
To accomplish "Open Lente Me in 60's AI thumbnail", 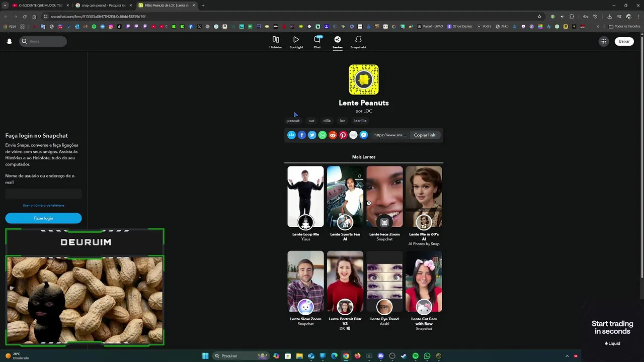I will tap(424, 197).
